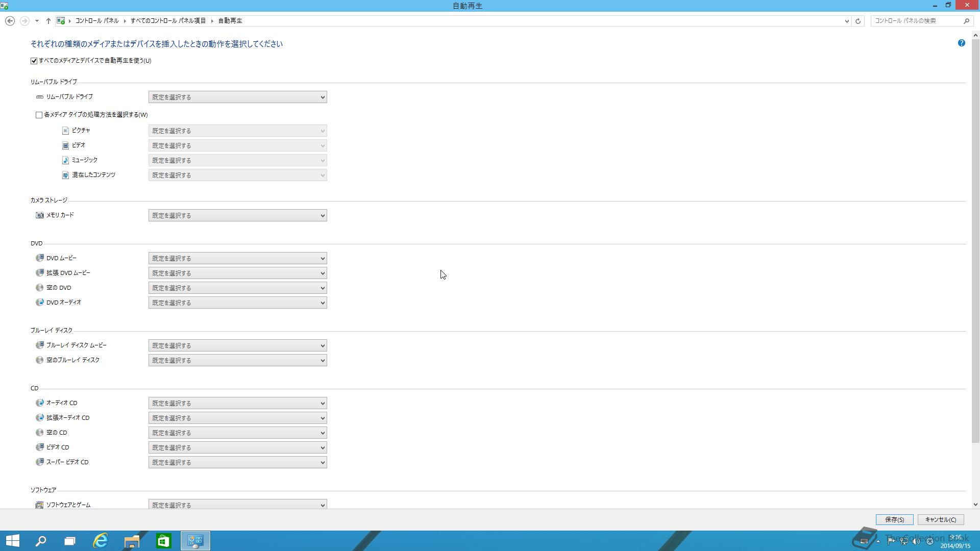The height and width of the screenshot is (551, 980).
Task: Click the DVD ムービー disc icon
Action: click(40, 258)
